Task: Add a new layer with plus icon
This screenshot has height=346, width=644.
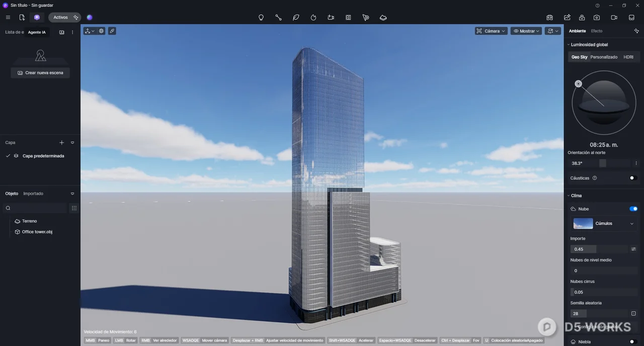Action: click(62, 143)
